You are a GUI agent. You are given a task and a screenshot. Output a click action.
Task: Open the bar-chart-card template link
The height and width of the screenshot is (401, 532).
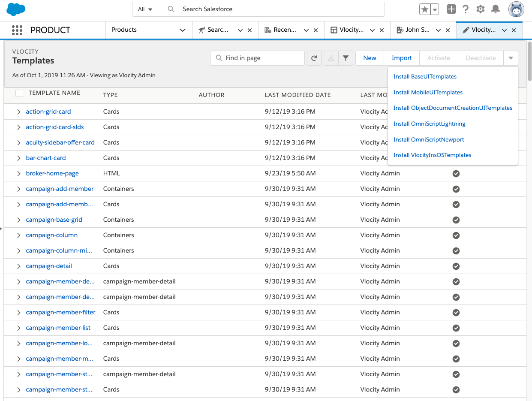[x=46, y=158]
